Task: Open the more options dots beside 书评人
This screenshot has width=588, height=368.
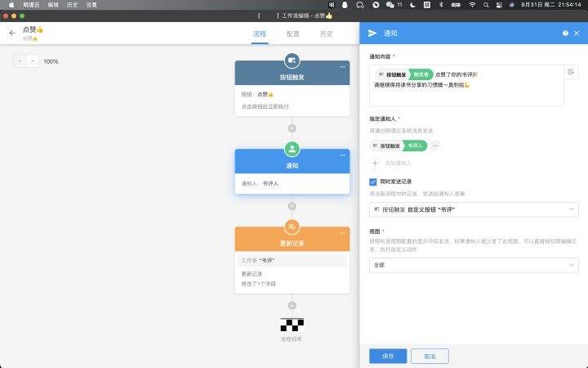Action: tap(434, 146)
